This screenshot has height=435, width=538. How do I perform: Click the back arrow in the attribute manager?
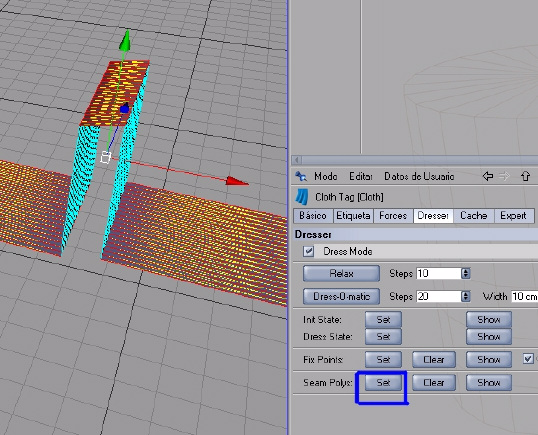pos(488,176)
